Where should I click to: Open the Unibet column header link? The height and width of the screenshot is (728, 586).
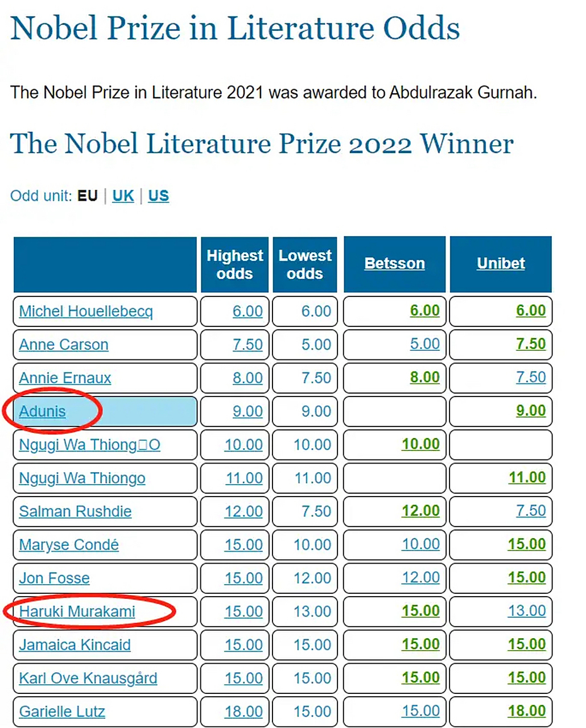[x=501, y=263]
